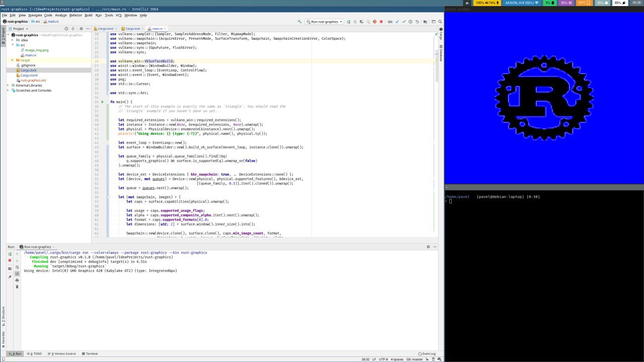Open Run panel settings gear
644x362 pixels.
coord(429,247)
